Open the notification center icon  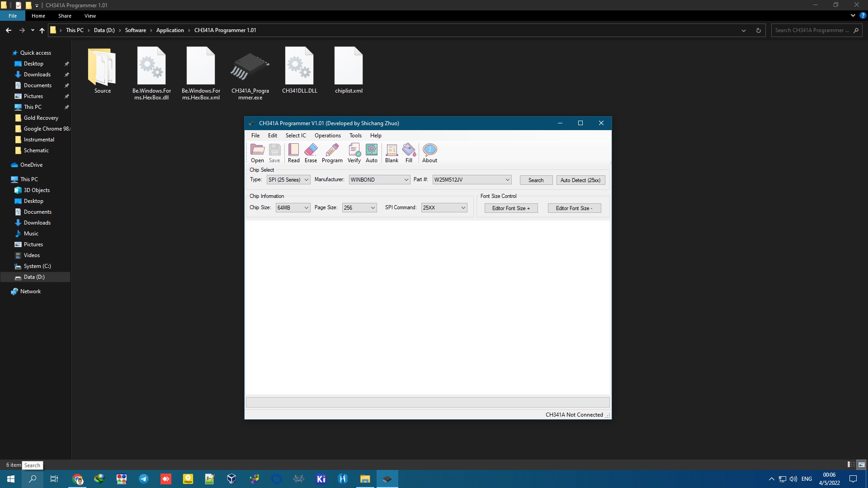pos(853,479)
